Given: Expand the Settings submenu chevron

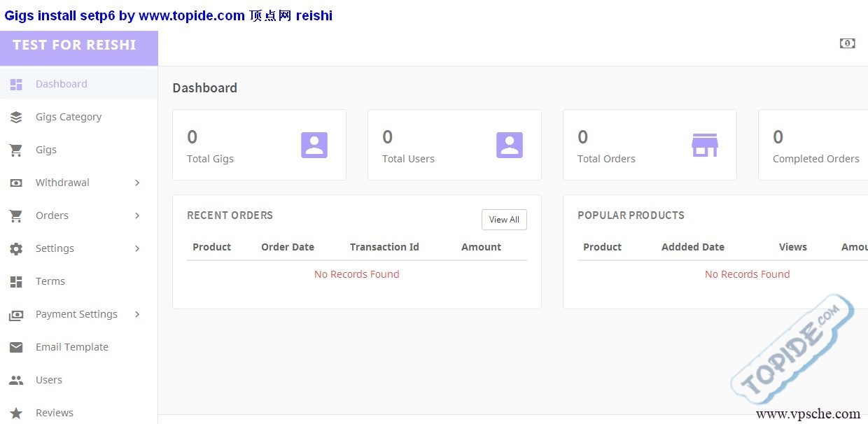Looking at the screenshot, I should [x=137, y=248].
